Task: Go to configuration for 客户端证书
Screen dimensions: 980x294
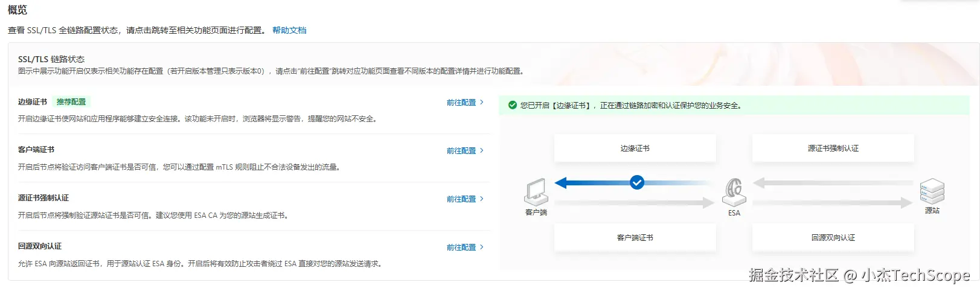Action: 461,151
